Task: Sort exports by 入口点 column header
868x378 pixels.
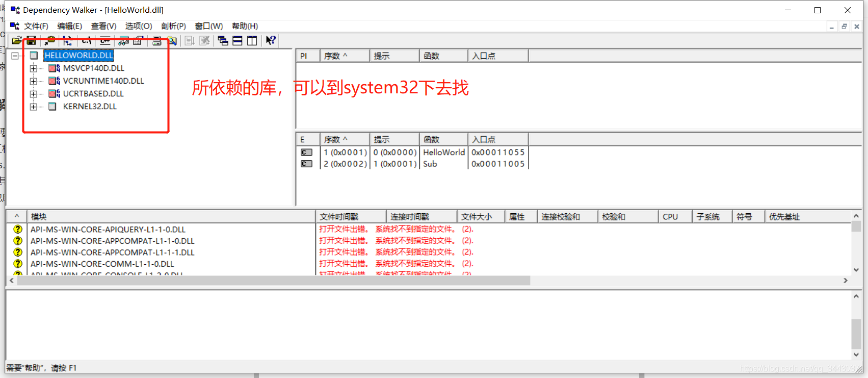Action: [498, 140]
